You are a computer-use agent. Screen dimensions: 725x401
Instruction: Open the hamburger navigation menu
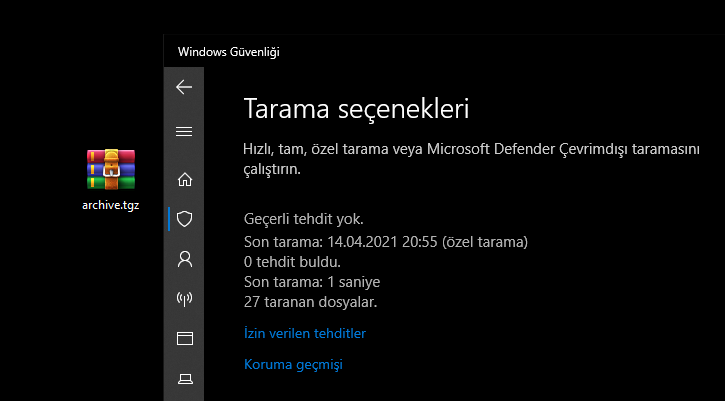[x=184, y=132]
